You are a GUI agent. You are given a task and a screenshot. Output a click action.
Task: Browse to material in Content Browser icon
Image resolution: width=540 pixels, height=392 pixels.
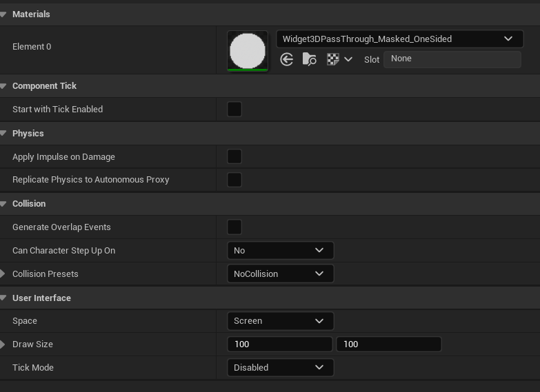309,59
